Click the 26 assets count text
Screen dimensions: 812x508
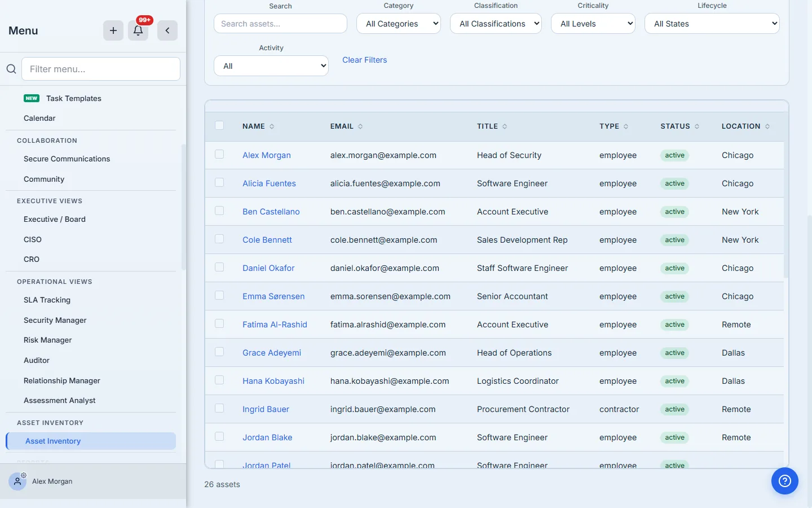222,484
